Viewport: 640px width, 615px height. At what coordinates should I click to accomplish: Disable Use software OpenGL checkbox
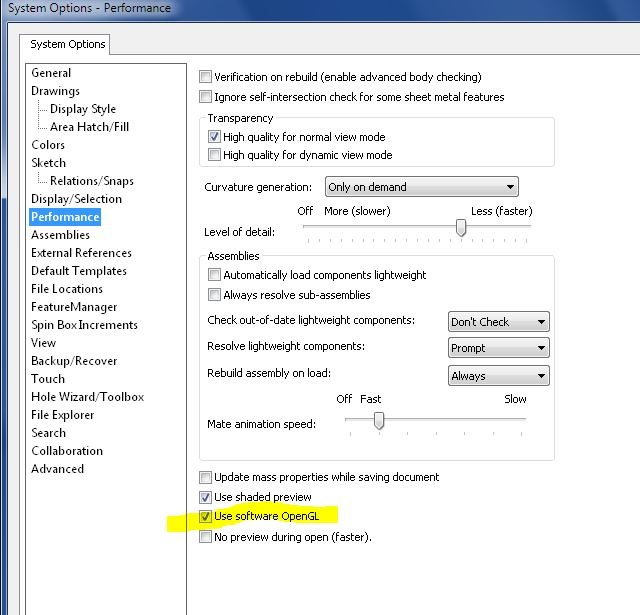(205, 516)
